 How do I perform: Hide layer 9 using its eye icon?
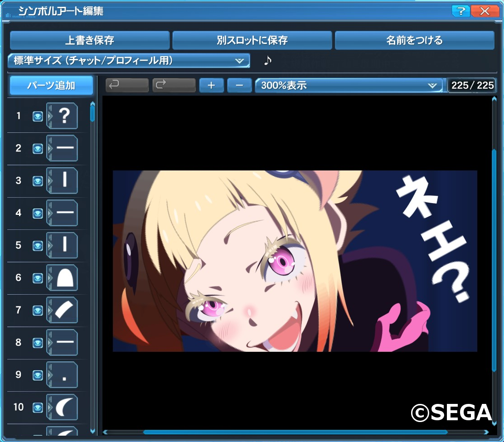pos(38,375)
